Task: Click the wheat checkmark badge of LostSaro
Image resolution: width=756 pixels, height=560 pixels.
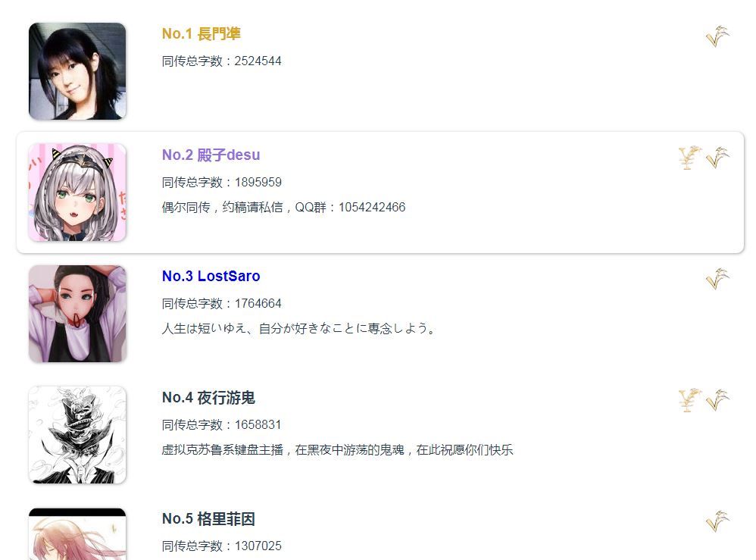Action: (x=718, y=279)
